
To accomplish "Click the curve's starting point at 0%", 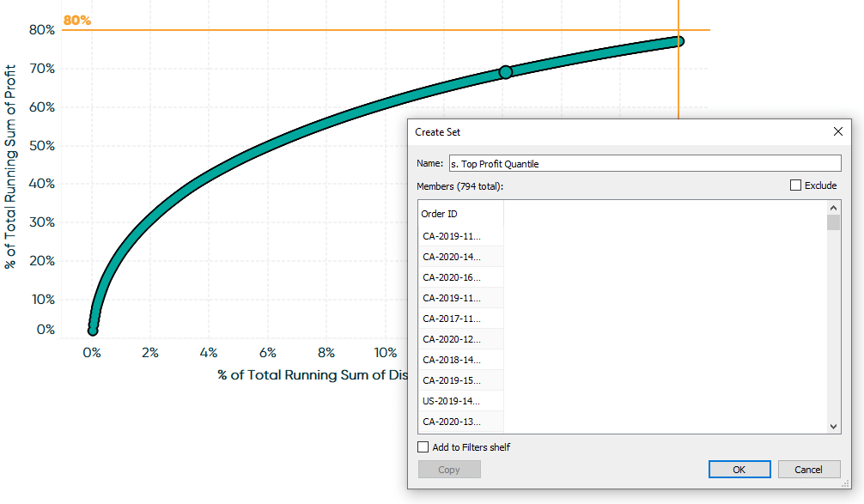I will pos(93,330).
